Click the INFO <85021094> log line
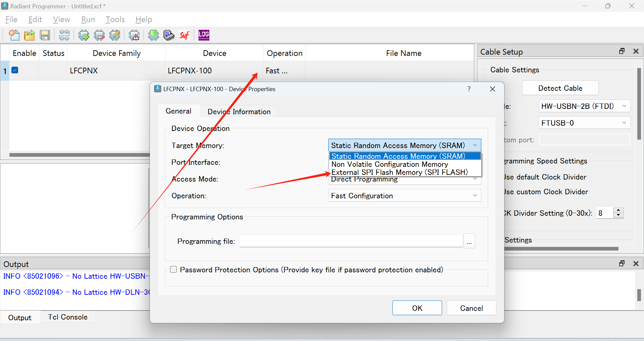 (x=76, y=292)
